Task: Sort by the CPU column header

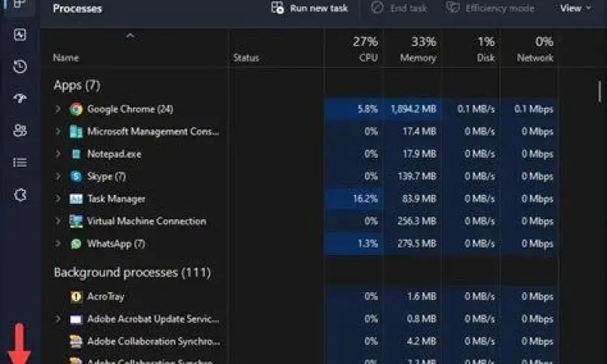Action: [x=365, y=49]
